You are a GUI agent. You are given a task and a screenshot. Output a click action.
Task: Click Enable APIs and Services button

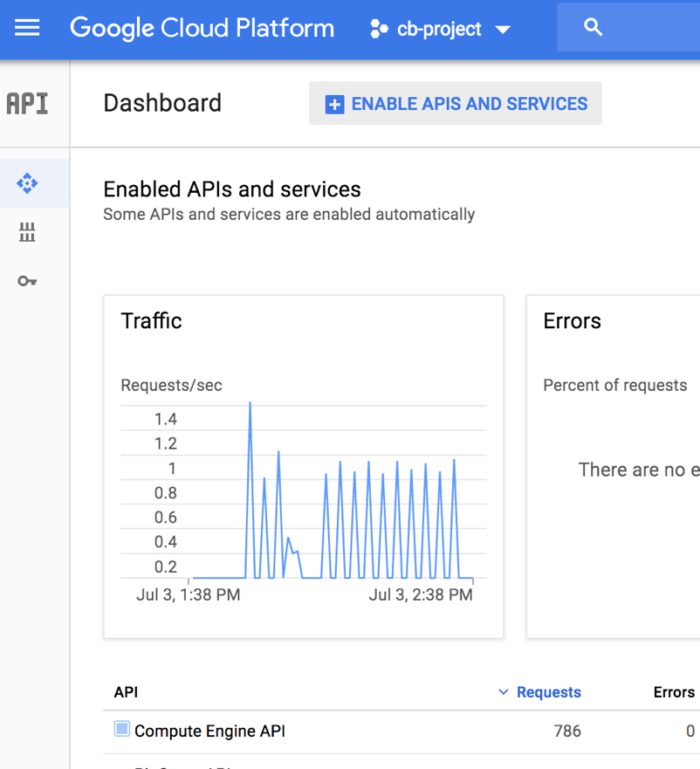[x=456, y=103]
